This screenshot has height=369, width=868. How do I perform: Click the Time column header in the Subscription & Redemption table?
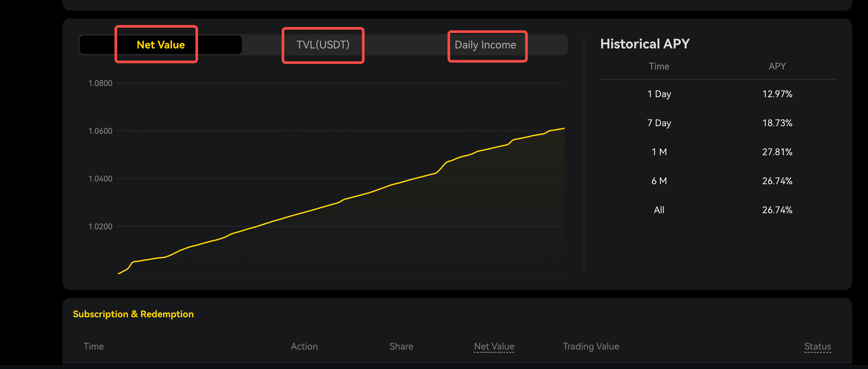[94, 346]
